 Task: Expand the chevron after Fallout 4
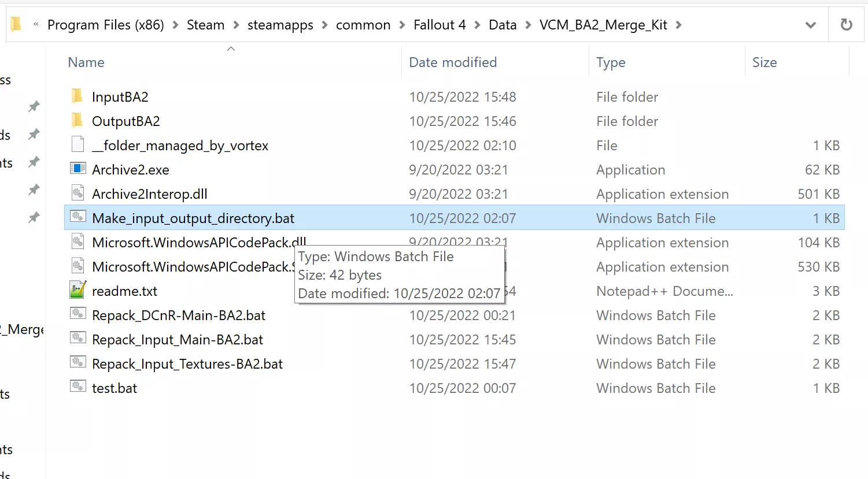[477, 25]
